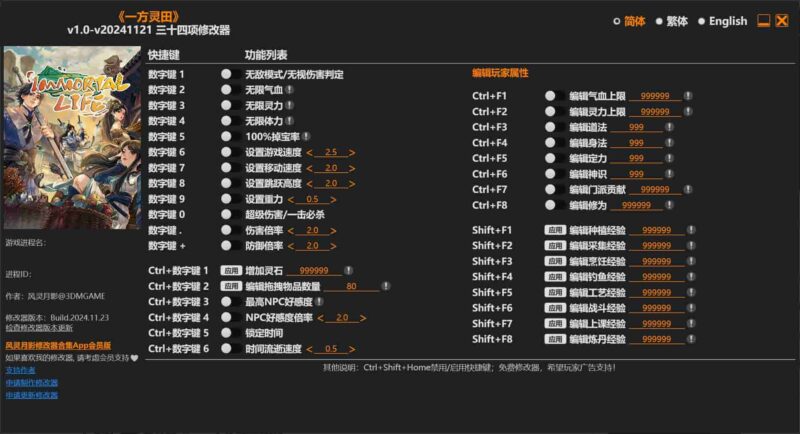
Task: Click the info icon next to 无限灵力
Action: [289, 105]
